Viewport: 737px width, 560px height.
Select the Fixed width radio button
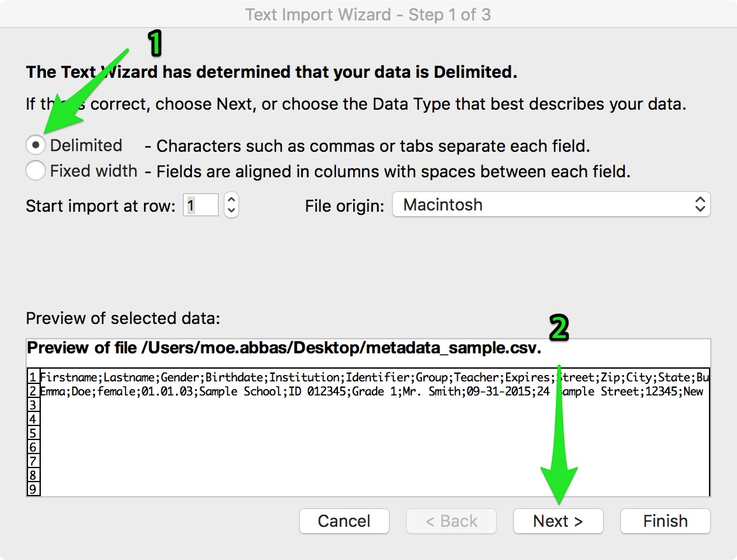click(x=36, y=170)
